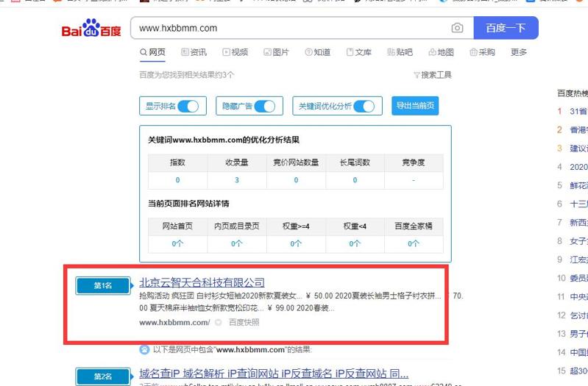
Task: Open the 贴吧 forum tab
Action: (x=400, y=52)
